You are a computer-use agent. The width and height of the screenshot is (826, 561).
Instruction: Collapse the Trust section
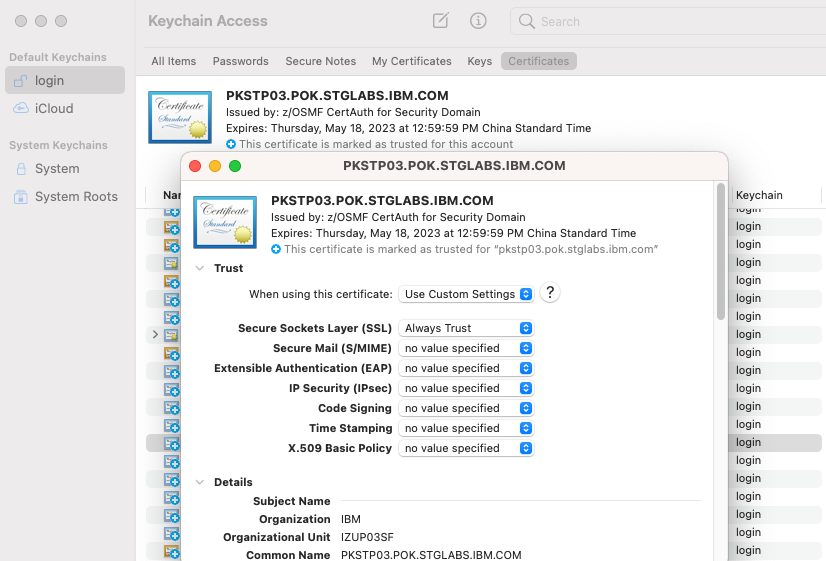(x=200, y=268)
